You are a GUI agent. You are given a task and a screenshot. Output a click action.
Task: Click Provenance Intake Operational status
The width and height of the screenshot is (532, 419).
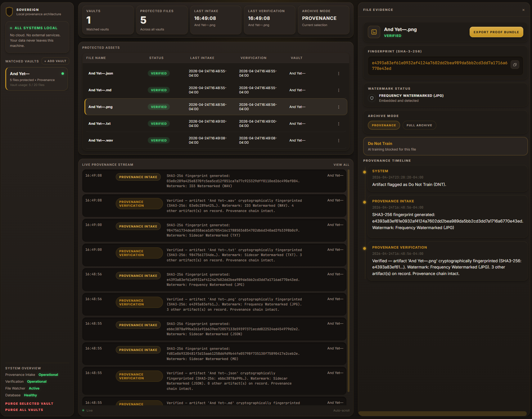coord(32,375)
